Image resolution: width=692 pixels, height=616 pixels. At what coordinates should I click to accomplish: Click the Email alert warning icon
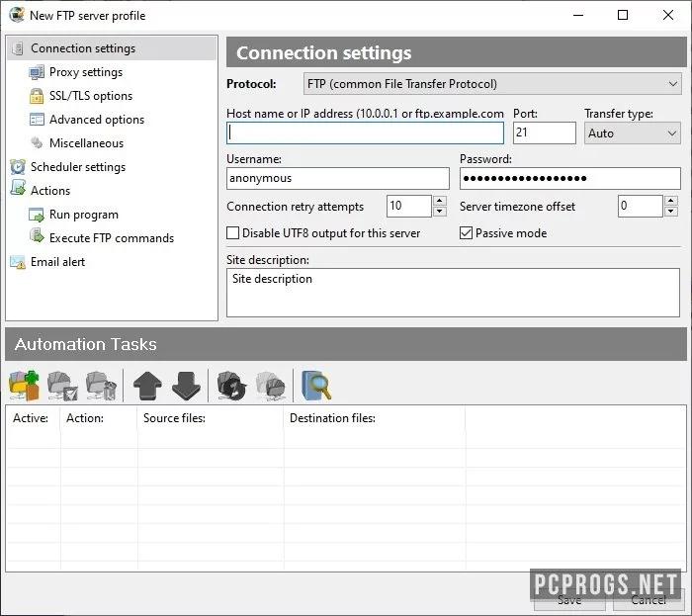click(18, 262)
